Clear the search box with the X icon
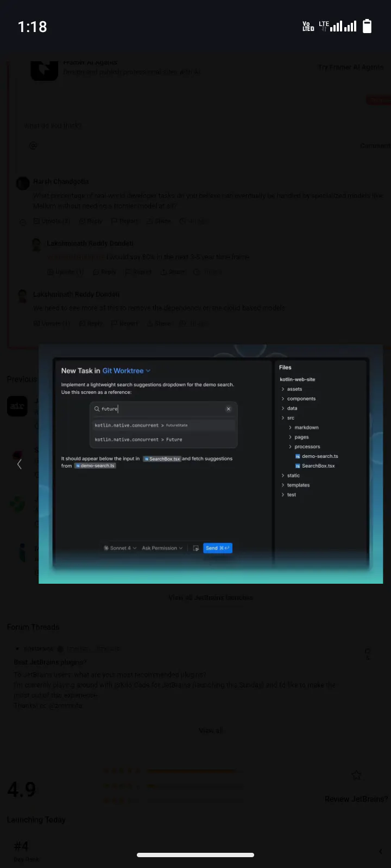Image resolution: width=391 pixels, height=868 pixels. (229, 409)
